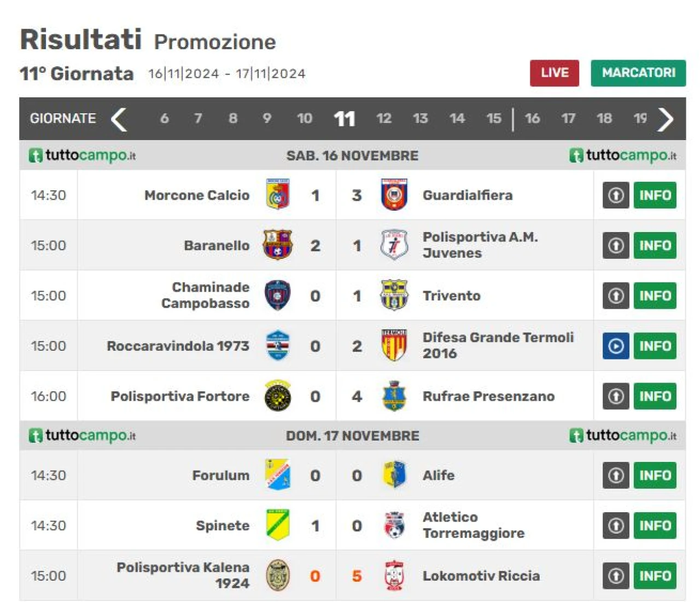
Task: Open the MARCATORI scorers button
Action: coord(638,73)
